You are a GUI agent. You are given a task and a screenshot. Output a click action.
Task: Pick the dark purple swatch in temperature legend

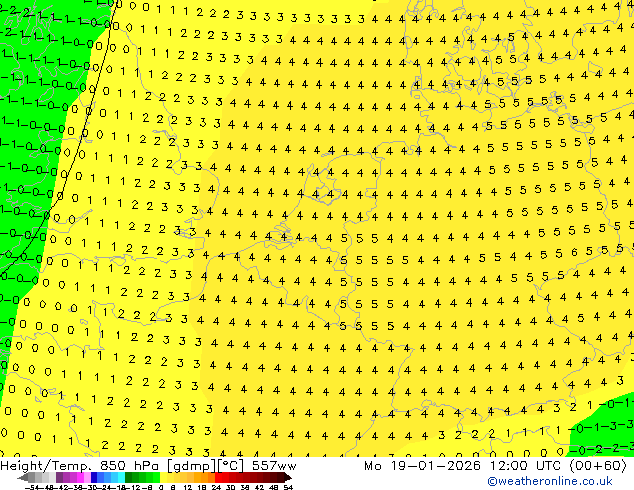tap(59, 477)
